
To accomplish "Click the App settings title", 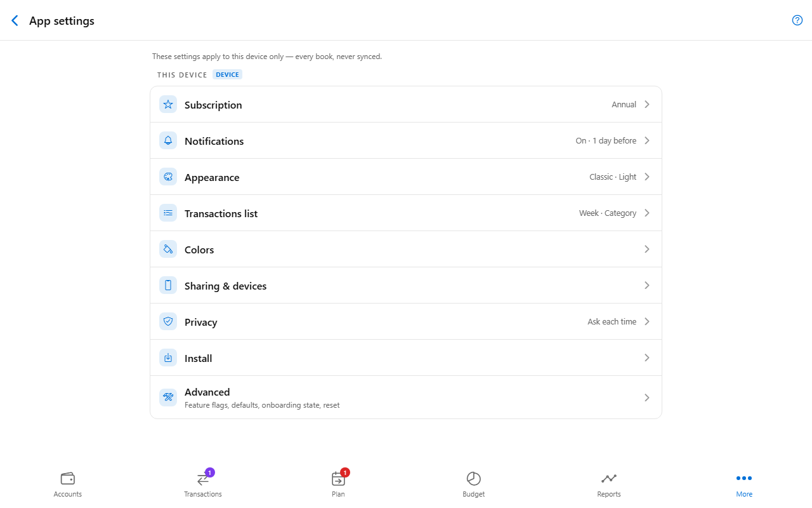I will click(x=62, y=20).
